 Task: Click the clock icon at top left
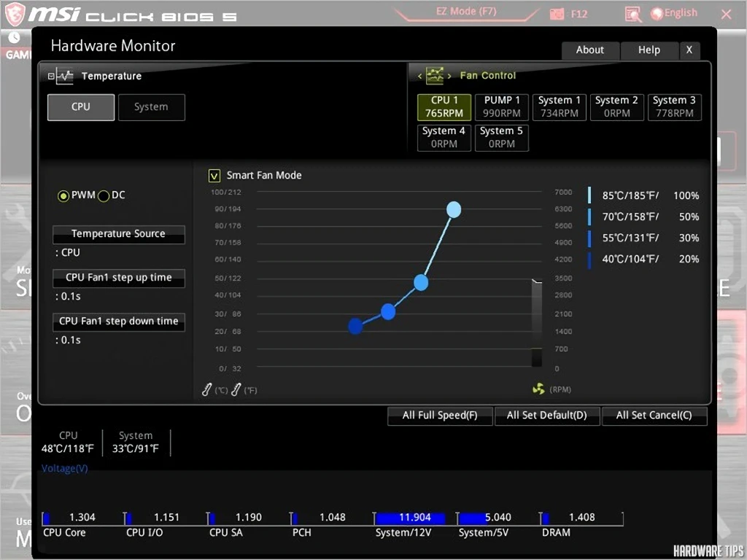tap(14, 37)
